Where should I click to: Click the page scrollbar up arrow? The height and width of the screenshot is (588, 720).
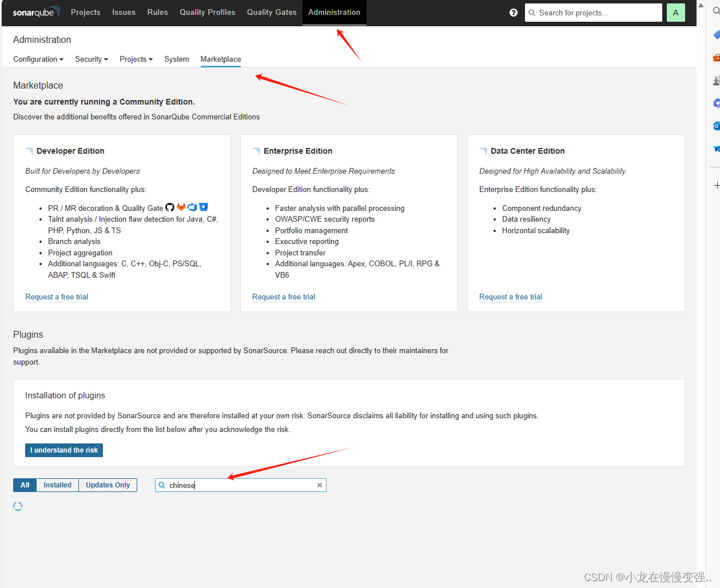click(x=701, y=5)
